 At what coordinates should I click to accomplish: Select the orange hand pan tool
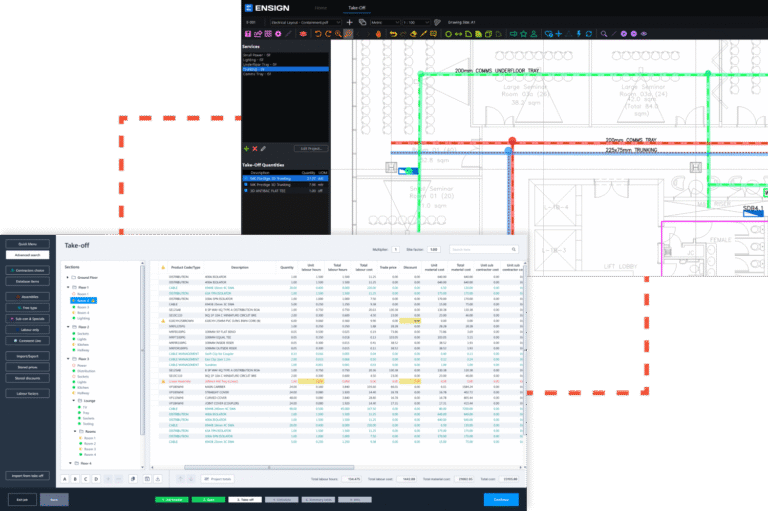(379, 34)
